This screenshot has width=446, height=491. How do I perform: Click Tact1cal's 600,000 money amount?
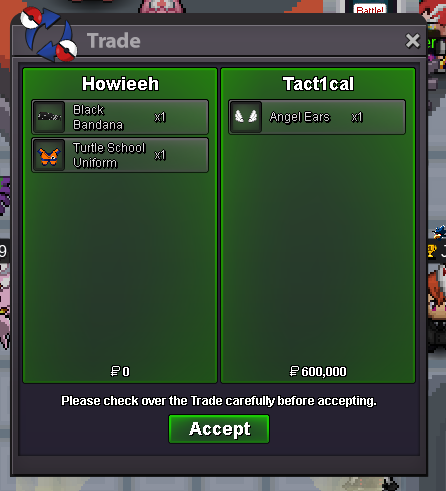click(318, 371)
